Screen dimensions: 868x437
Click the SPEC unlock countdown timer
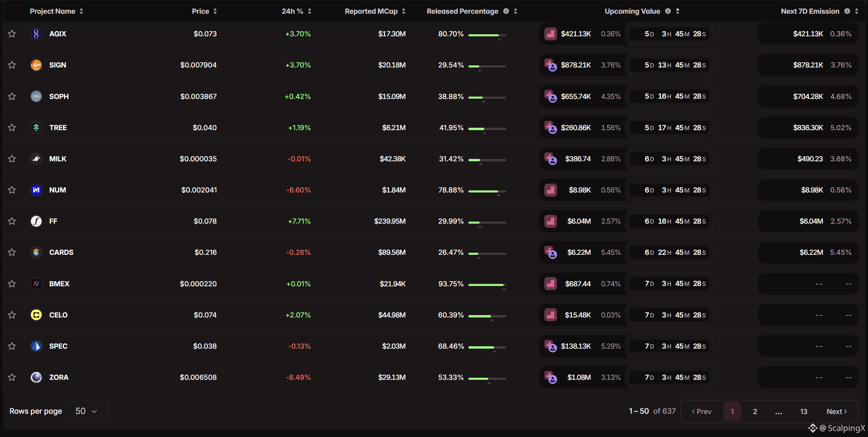coord(670,346)
